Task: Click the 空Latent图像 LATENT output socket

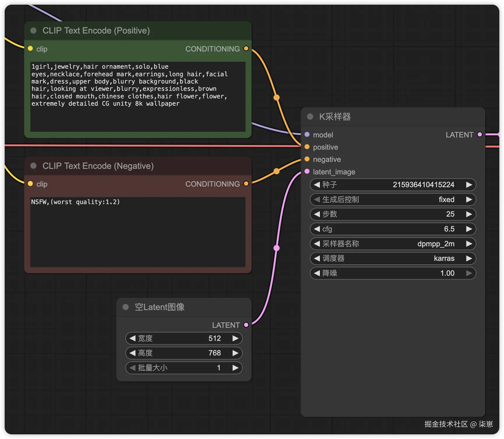Action: pos(246,325)
